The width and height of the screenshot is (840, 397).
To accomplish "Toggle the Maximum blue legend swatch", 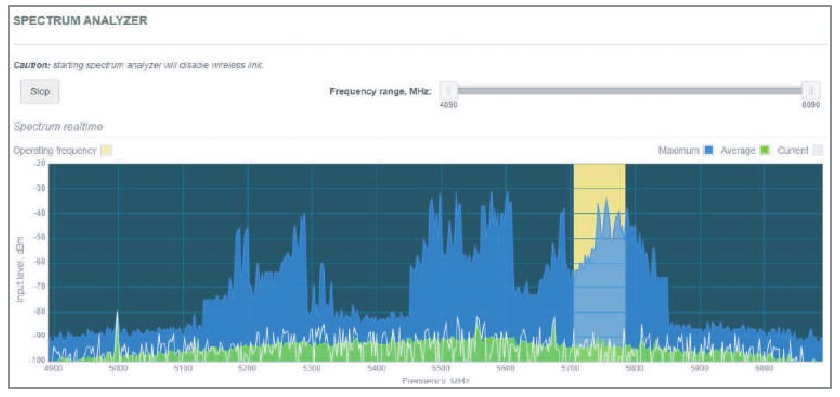I will click(709, 151).
